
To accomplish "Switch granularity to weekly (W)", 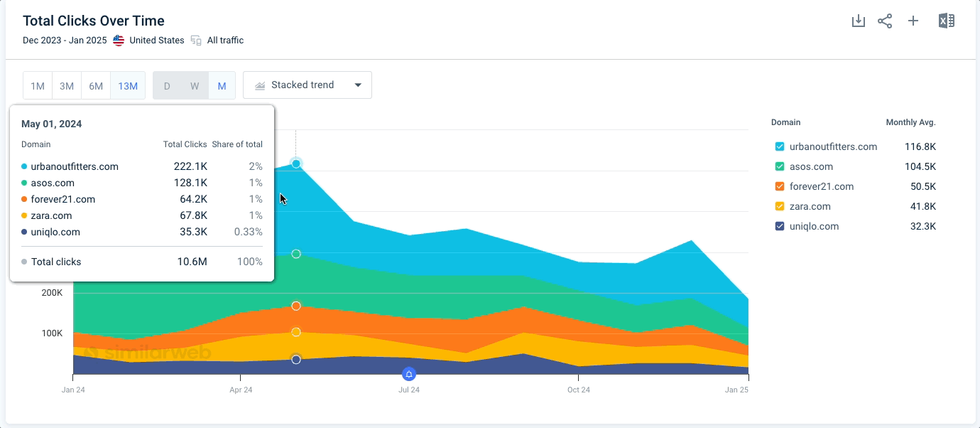I will [x=195, y=85].
